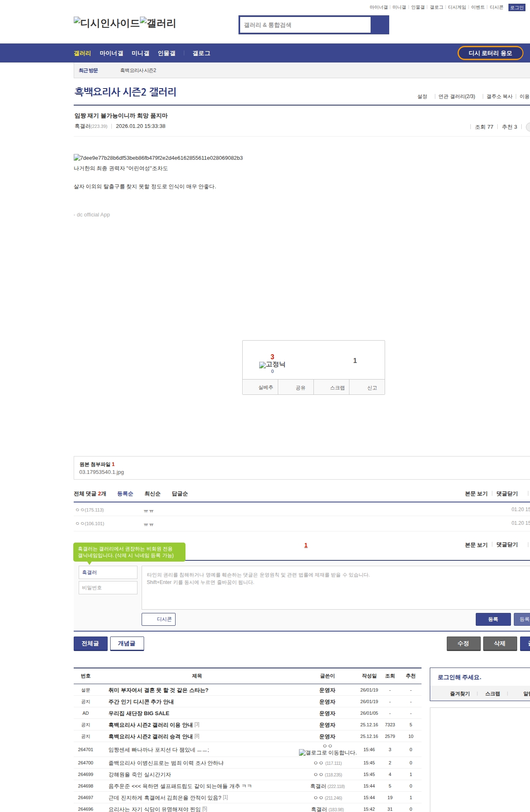Click the 고정닉 recommend icon

point(272,365)
